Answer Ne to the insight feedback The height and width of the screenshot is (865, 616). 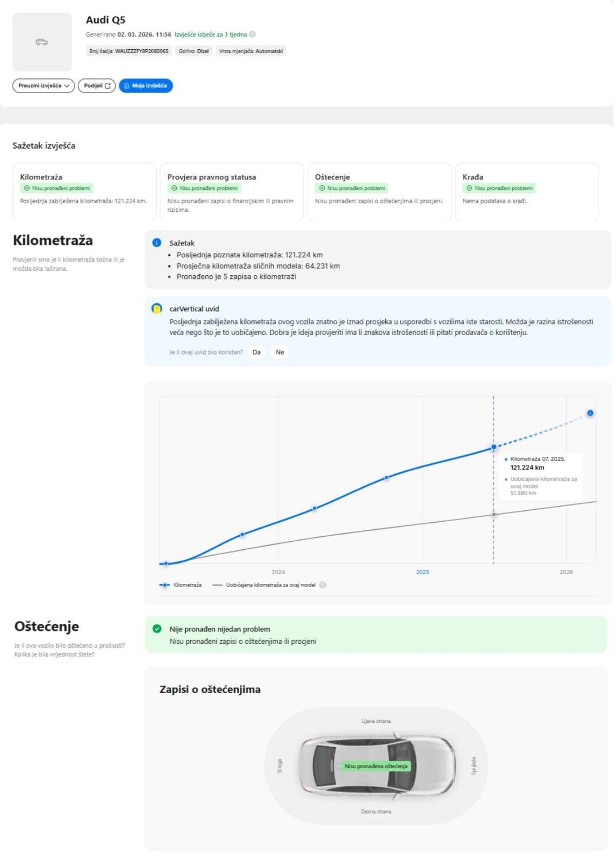280,352
